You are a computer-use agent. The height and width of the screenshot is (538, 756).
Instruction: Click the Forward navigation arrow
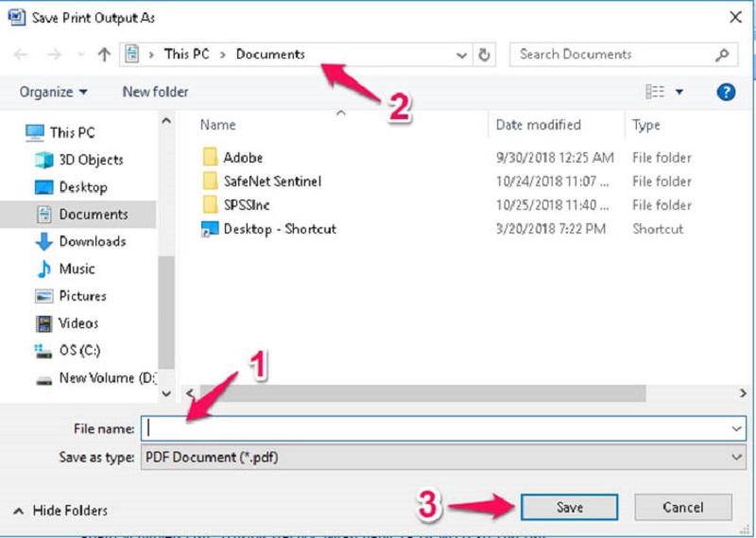pyautogui.click(x=54, y=55)
